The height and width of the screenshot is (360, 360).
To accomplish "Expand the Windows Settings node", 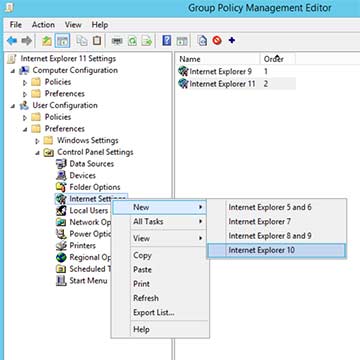I will click(x=37, y=141).
